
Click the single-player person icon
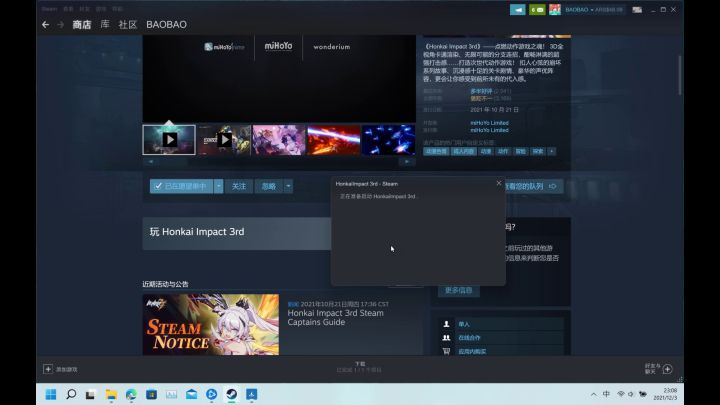pyautogui.click(x=446, y=324)
